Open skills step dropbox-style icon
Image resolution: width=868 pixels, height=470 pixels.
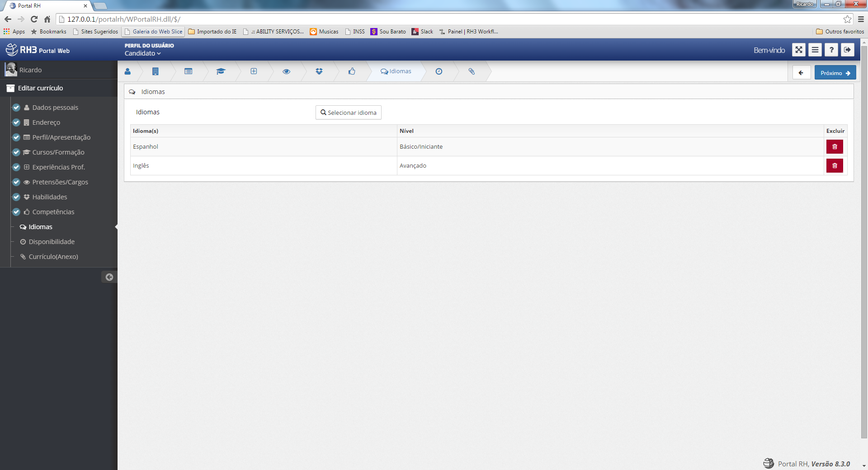point(319,71)
